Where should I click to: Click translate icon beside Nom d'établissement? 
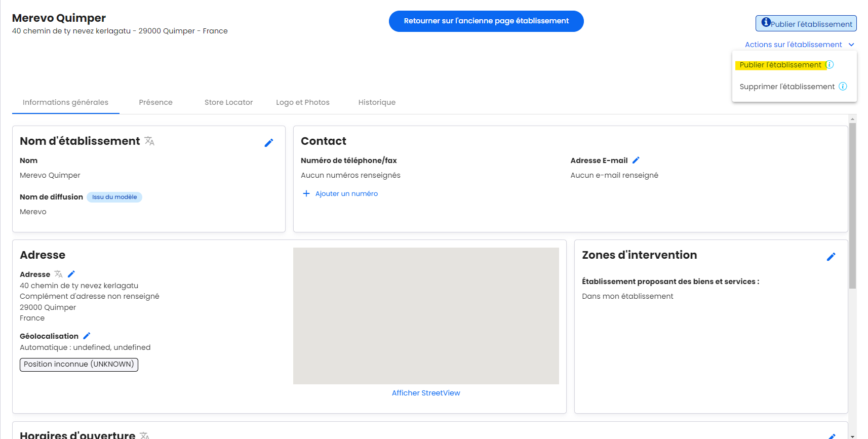(x=149, y=141)
